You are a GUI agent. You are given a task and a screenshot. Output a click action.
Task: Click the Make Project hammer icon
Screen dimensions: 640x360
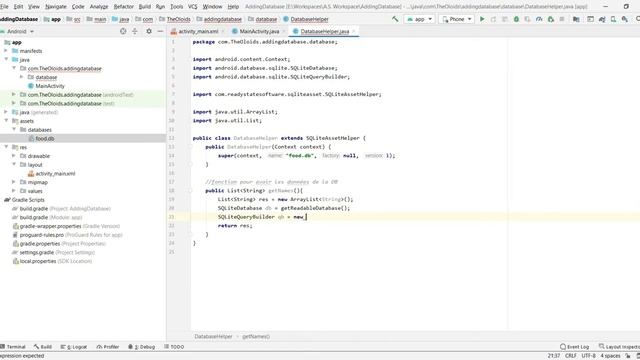[x=395, y=19]
